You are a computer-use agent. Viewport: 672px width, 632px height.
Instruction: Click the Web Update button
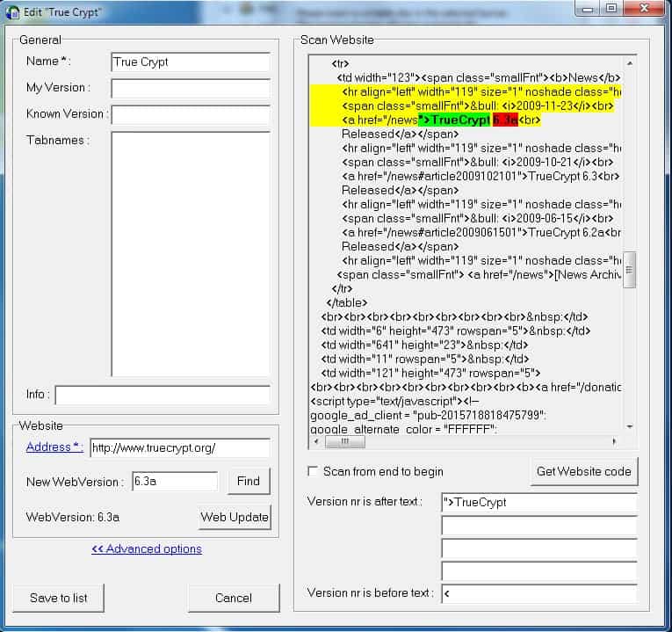pos(235,517)
